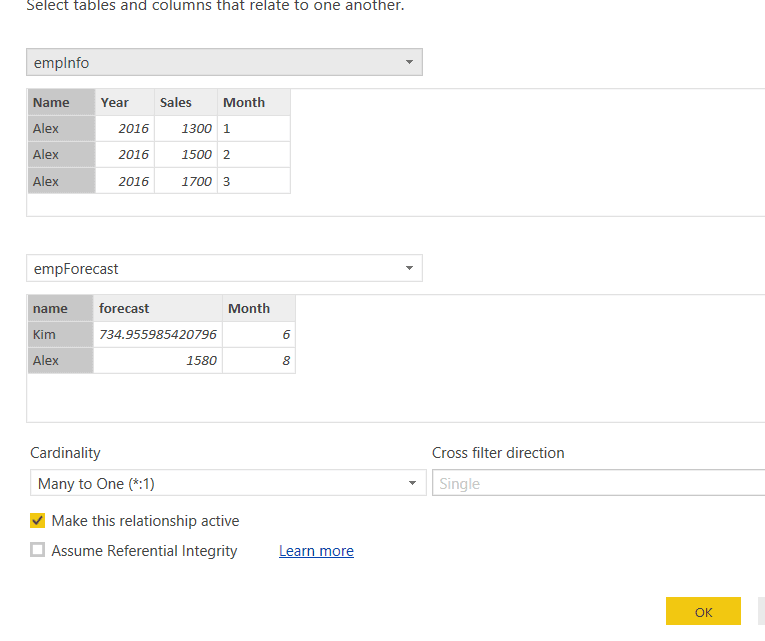Select the name column header in empForecast

tap(60, 308)
